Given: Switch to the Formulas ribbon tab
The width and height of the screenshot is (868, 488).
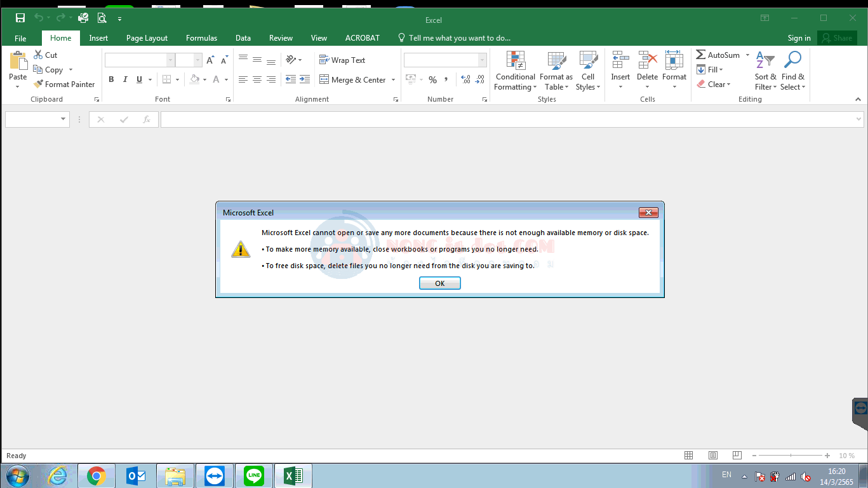Looking at the screenshot, I should pyautogui.click(x=201, y=38).
